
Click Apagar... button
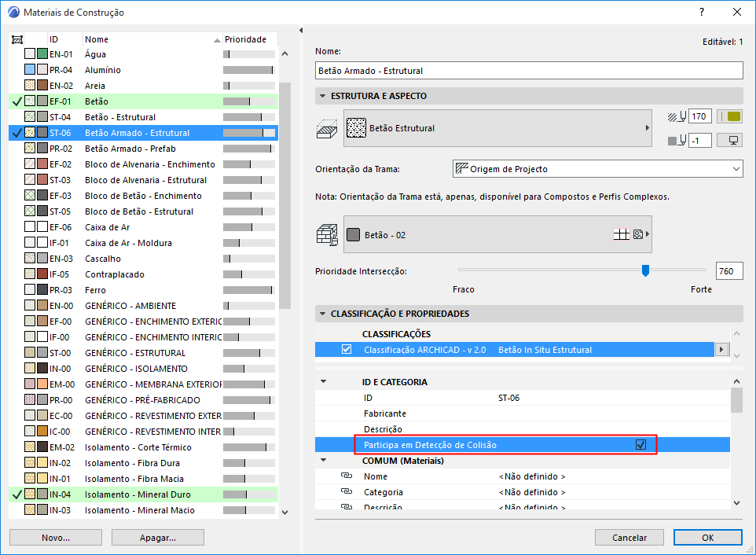(158, 537)
